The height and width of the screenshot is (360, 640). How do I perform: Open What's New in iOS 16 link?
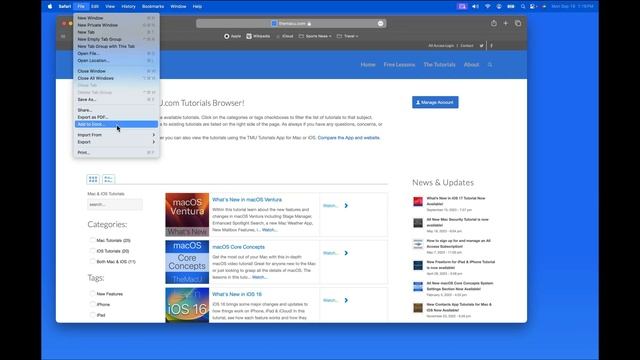point(237,294)
